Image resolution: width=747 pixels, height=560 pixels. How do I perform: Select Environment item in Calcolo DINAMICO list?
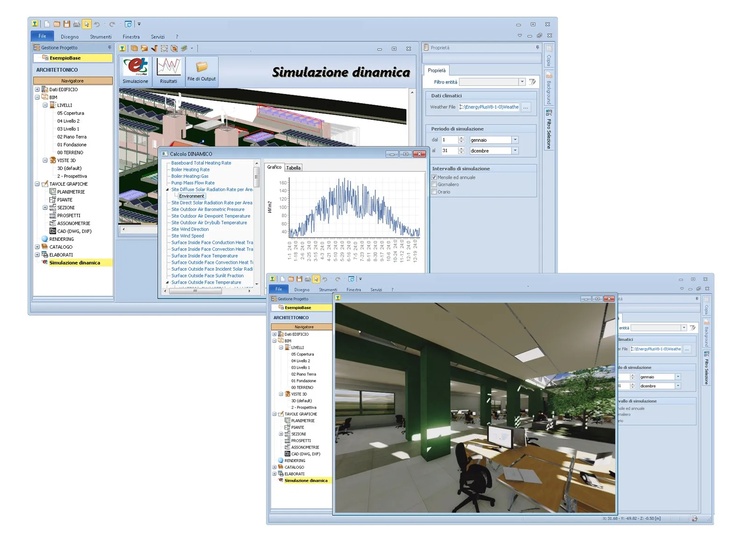191,196
